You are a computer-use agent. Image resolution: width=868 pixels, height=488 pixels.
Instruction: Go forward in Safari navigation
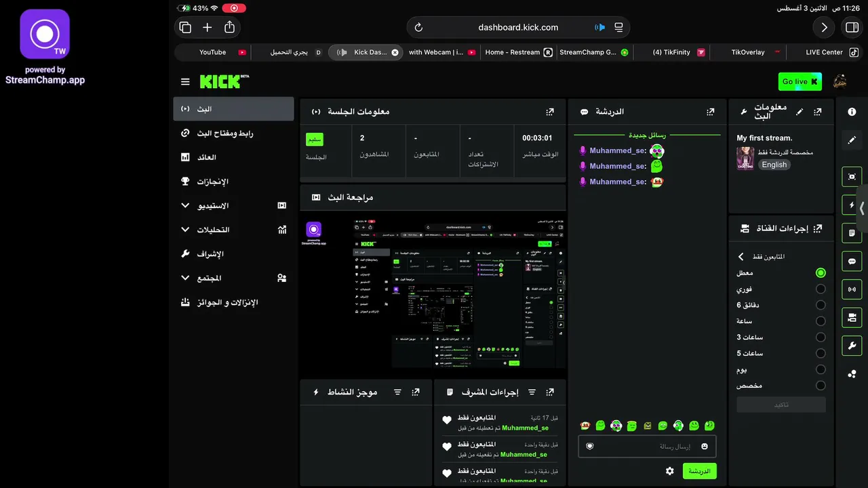click(824, 28)
